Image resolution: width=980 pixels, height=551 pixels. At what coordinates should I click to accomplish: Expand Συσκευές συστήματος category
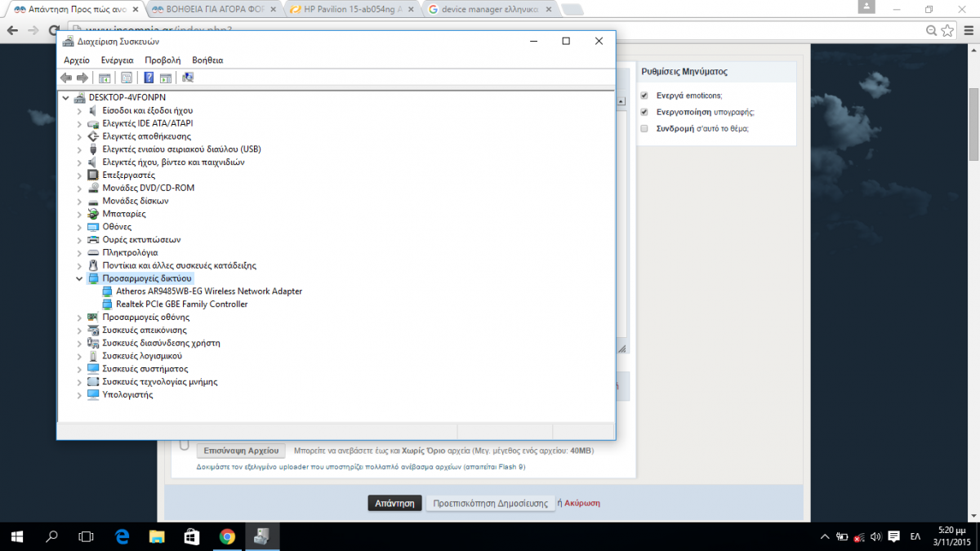79,369
